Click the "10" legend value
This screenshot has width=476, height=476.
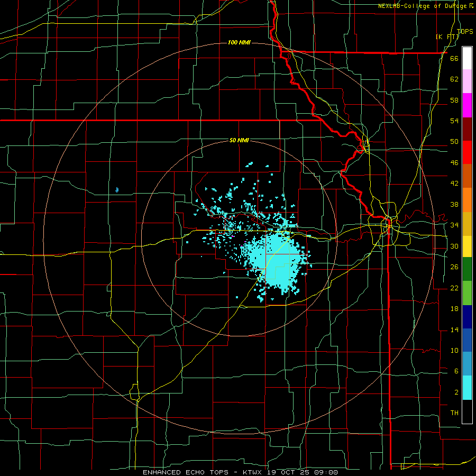[x=454, y=351]
